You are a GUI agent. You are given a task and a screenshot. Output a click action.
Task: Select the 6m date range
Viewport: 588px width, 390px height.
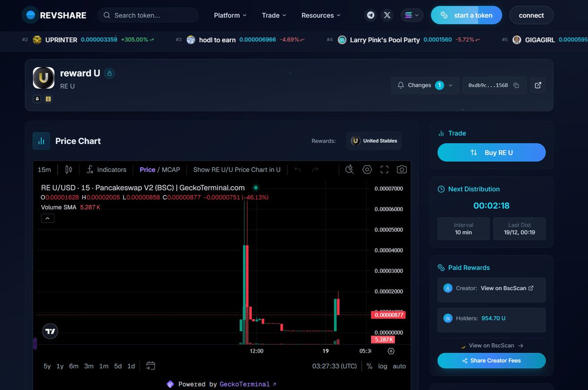pos(73,366)
